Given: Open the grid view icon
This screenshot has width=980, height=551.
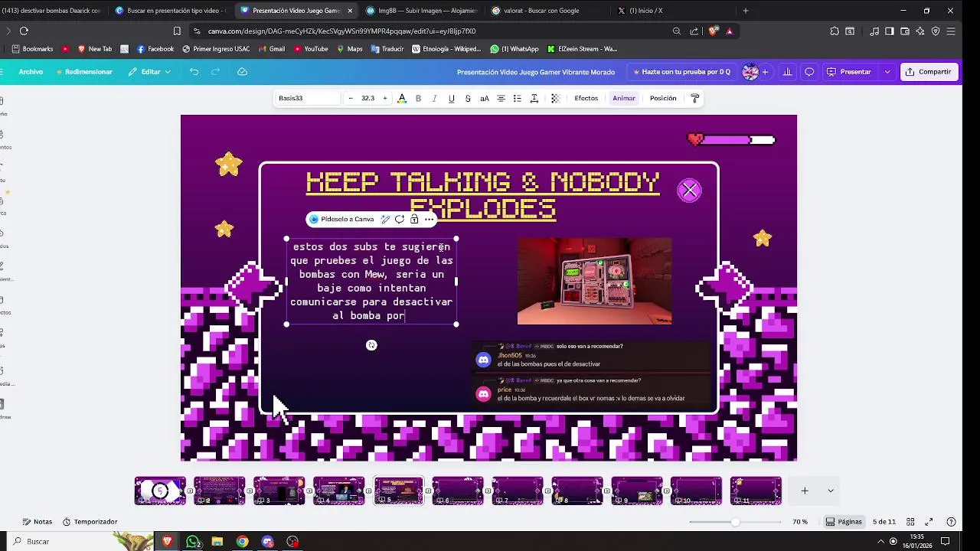Looking at the screenshot, I should [910, 522].
